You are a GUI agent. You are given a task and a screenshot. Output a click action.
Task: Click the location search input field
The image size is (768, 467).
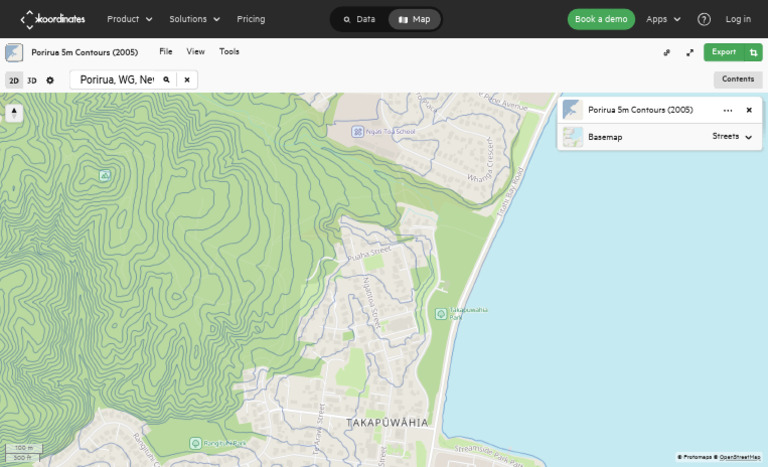[117, 79]
